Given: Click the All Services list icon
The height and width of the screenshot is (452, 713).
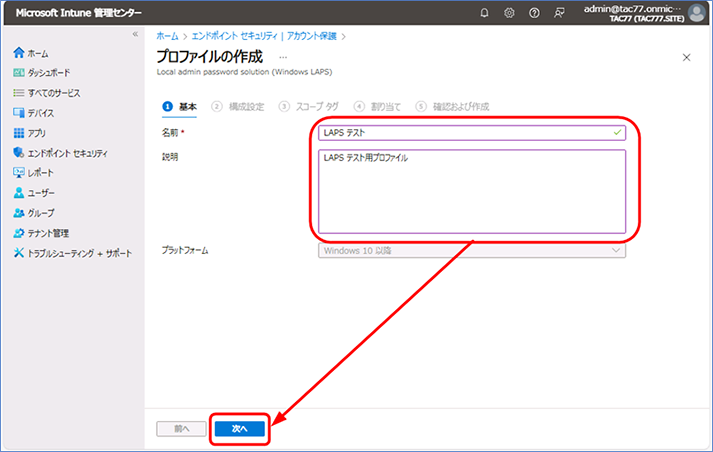Looking at the screenshot, I should [x=19, y=93].
